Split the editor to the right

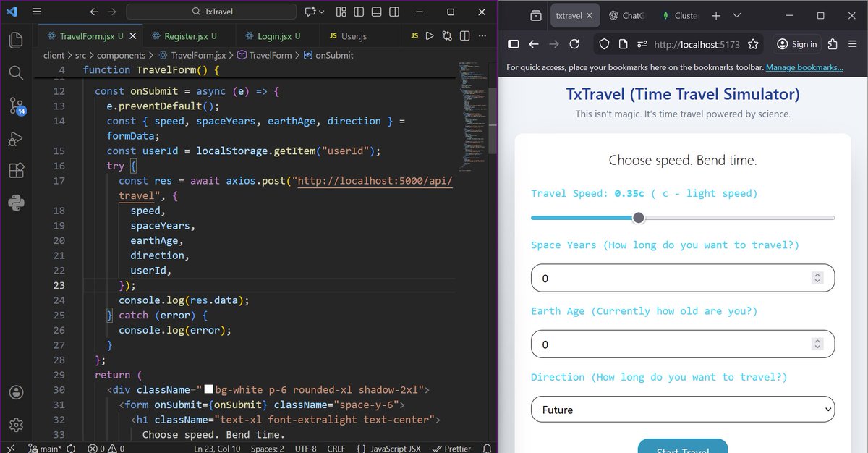coord(464,36)
